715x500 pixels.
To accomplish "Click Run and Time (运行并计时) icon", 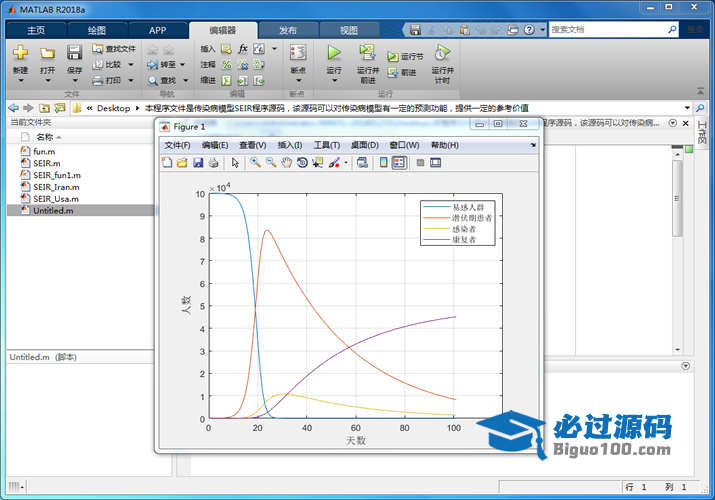I will click(442, 52).
